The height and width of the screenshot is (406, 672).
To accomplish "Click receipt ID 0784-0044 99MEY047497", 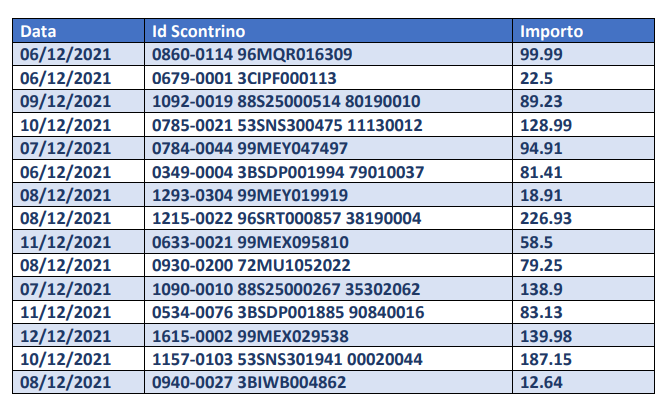I will click(x=250, y=148).
